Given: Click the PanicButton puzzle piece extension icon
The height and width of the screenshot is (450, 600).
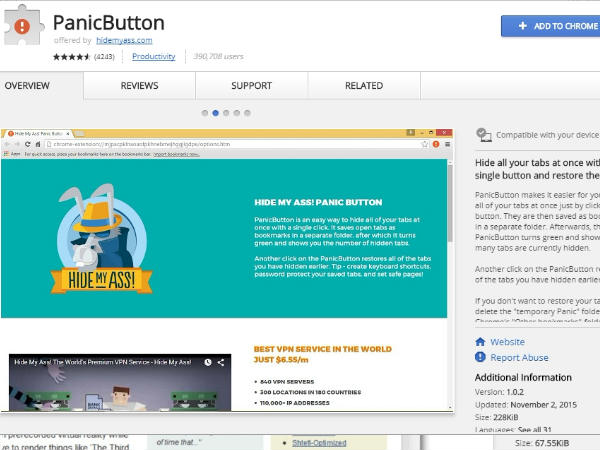Looking at the screenshot, I should click(x=23, y=26).
